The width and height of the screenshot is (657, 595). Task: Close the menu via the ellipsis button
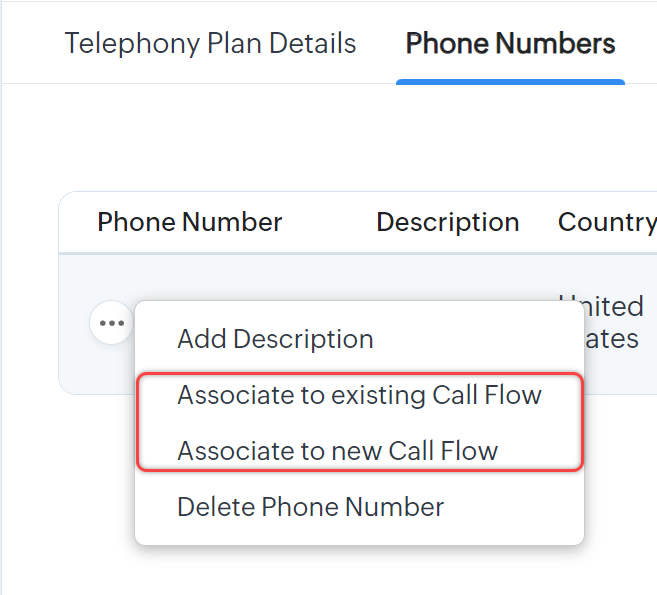click(111, 323)
